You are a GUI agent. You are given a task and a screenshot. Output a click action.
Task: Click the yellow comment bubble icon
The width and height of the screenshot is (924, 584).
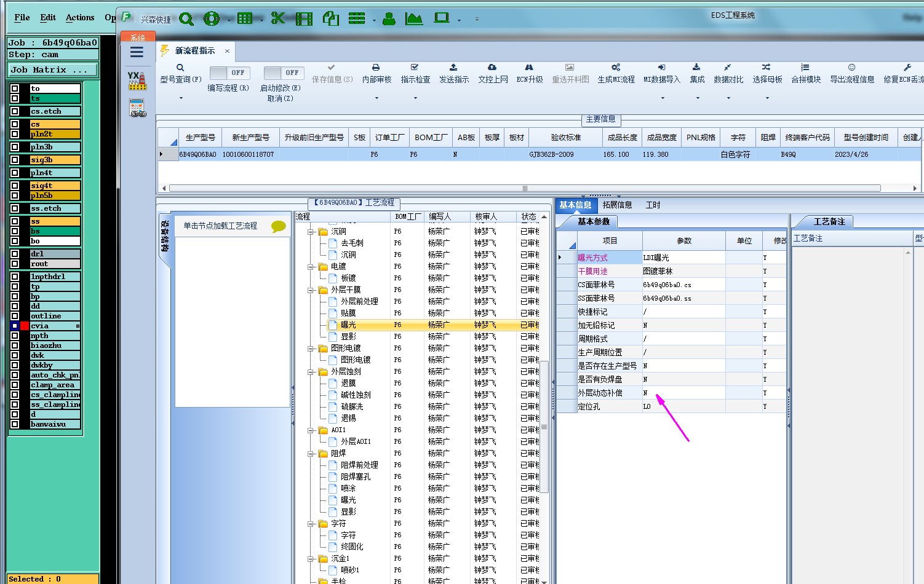pyautogui.click(x=279, y=227)
